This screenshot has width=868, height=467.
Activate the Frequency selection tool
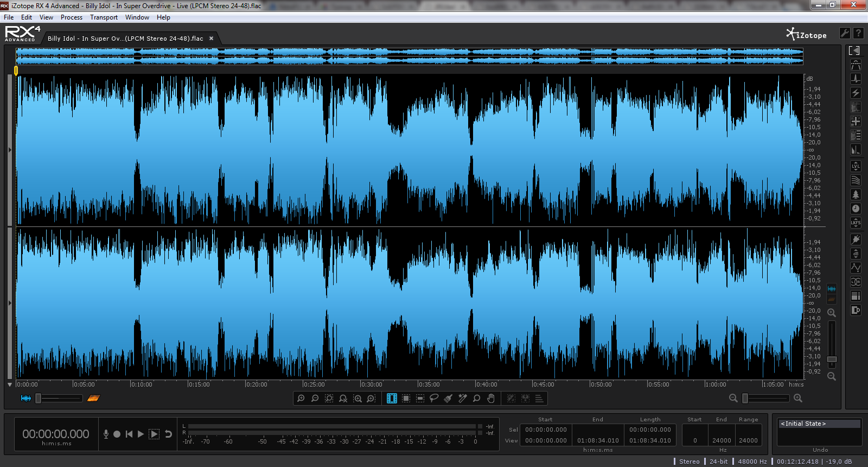(420, 399)
